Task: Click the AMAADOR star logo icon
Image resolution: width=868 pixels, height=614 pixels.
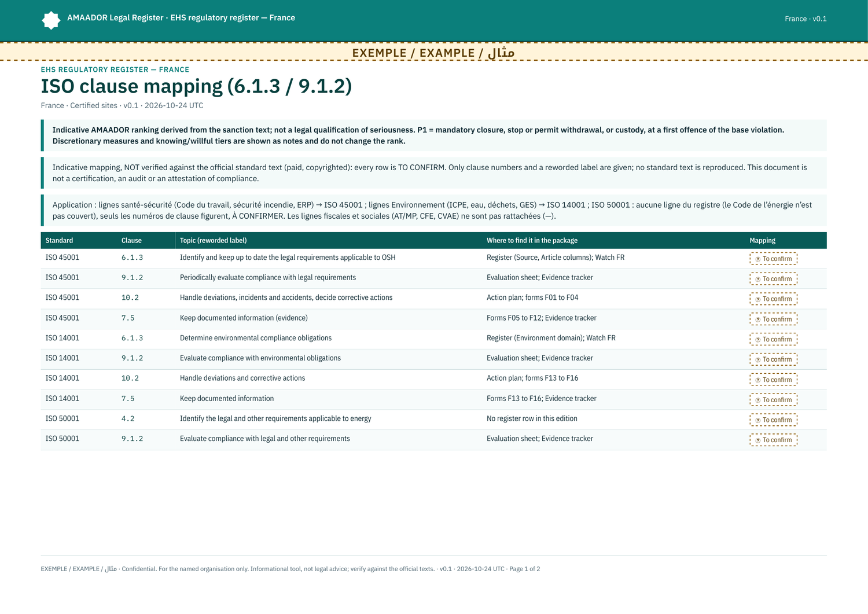Action: pyautogui.click(x=51, y=20)
